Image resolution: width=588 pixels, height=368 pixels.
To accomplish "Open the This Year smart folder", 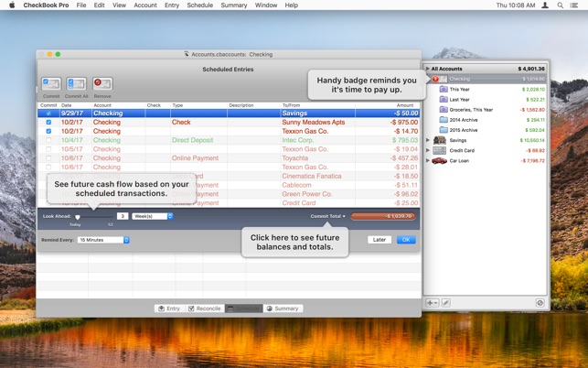I will [444, 90].
